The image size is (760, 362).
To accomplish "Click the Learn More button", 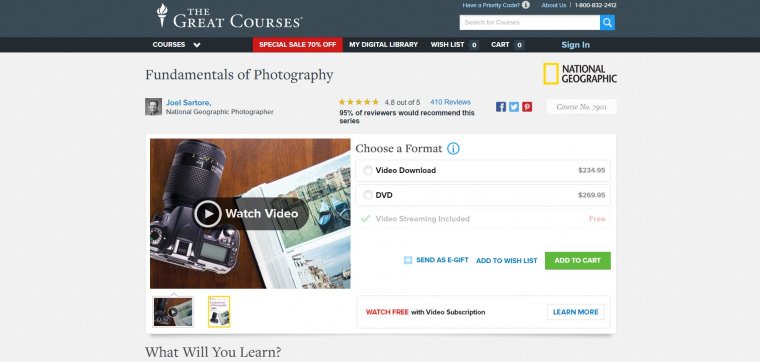I will 576,312.
